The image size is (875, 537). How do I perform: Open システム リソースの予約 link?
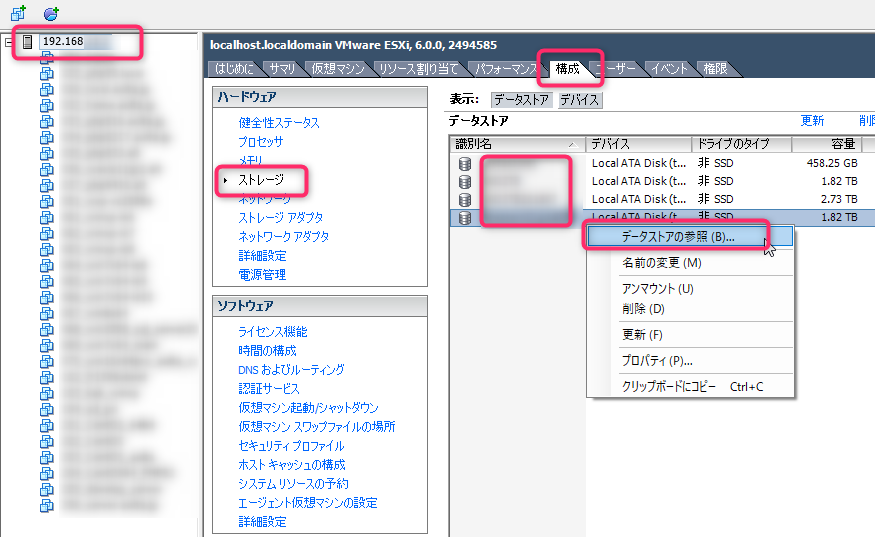tap(294, 484)
